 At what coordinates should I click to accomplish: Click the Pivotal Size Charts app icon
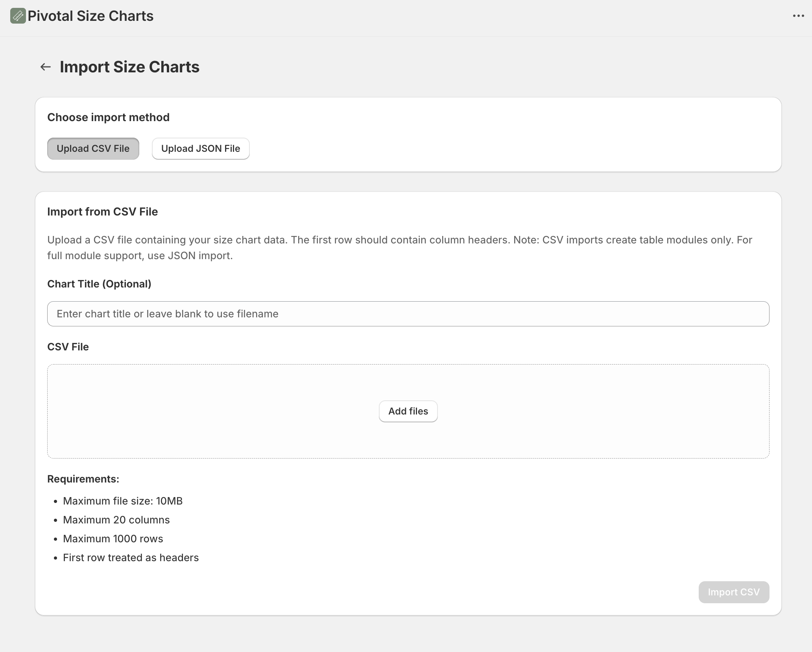tap(18, 16)
